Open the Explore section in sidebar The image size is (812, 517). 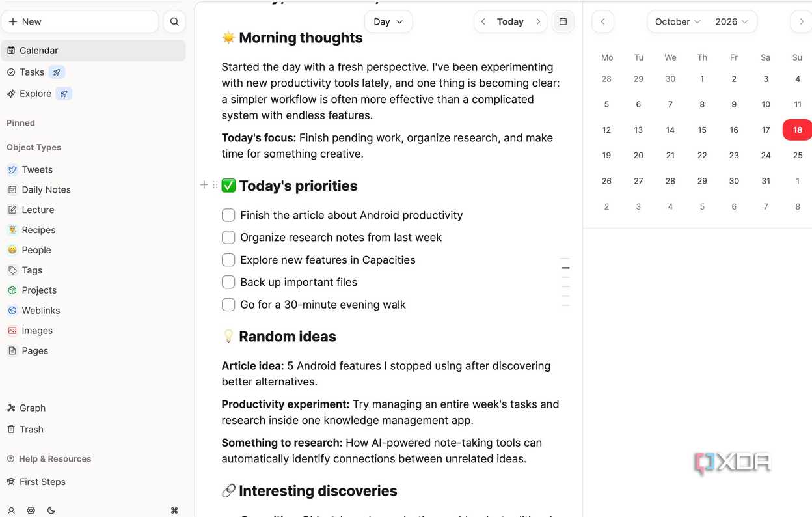[x=29, y=94]
